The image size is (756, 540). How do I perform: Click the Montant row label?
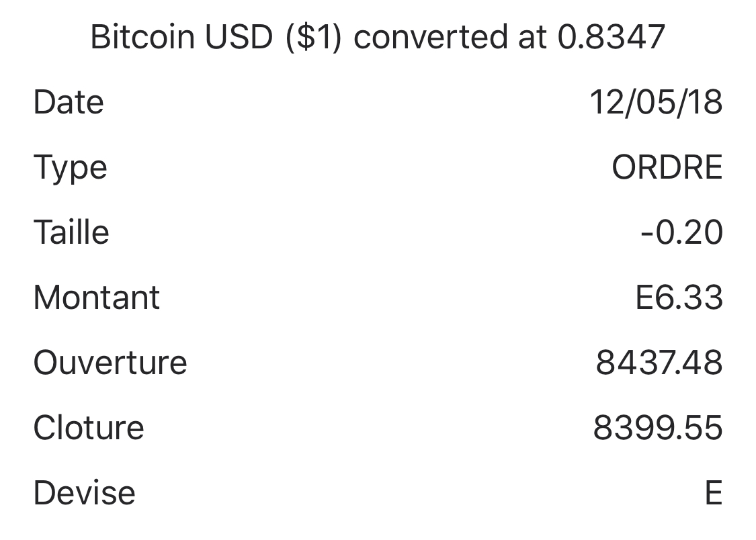click(97, 298)
